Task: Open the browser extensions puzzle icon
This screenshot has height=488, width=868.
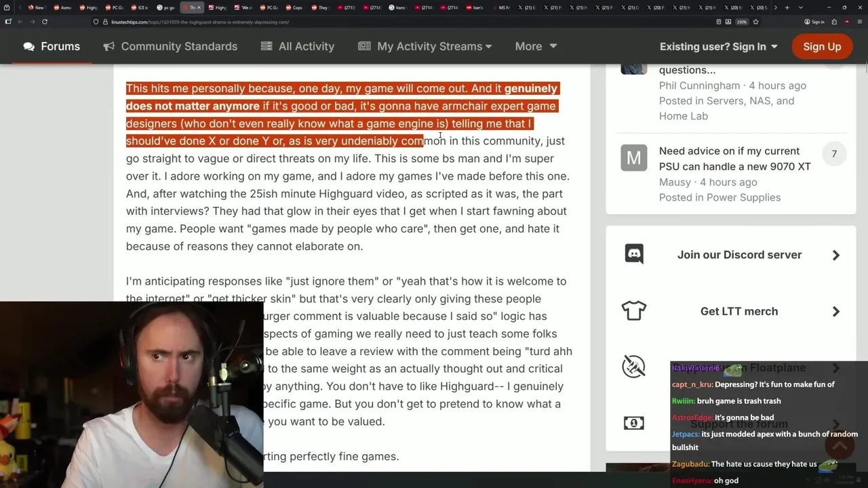Action: (x=834, y=22)
